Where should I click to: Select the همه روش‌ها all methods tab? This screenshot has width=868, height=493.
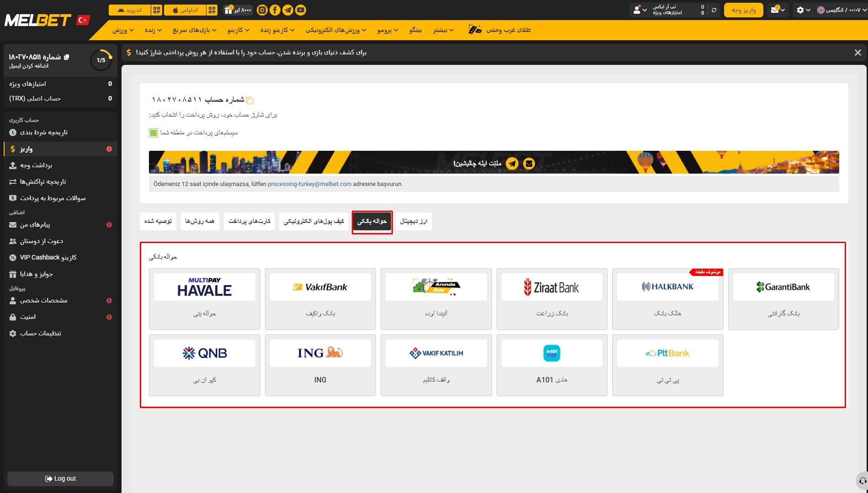tap(200, 221)
